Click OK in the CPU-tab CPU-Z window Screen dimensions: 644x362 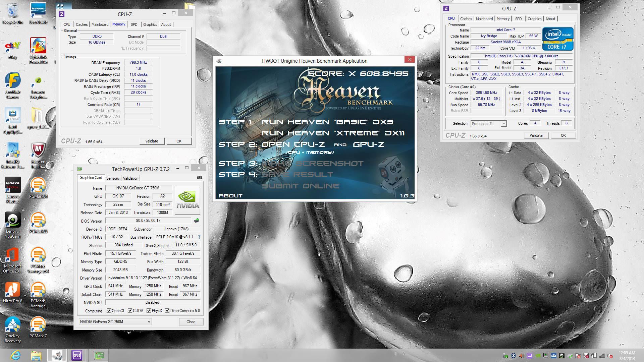pyautogui.click(x=563, y=135)
